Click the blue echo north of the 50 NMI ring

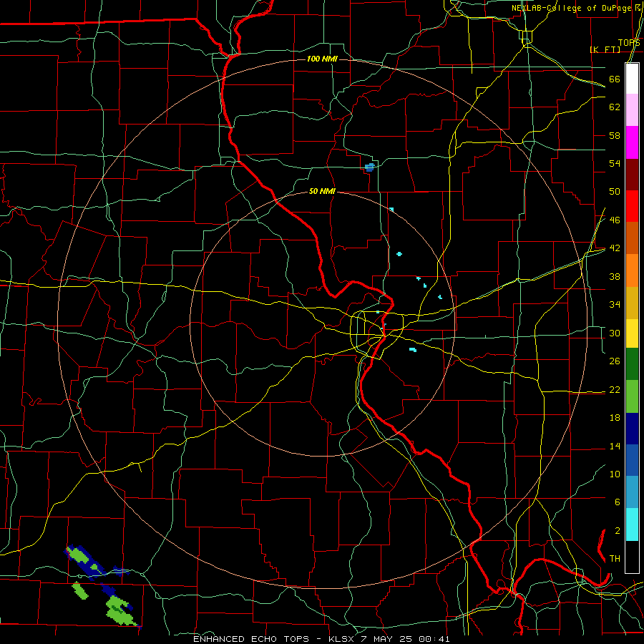click(370, 167)
